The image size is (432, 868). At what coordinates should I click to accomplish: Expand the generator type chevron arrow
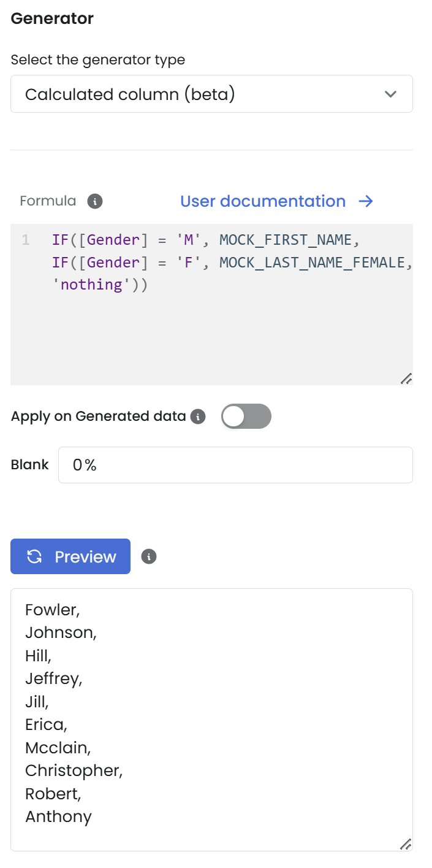390,94
